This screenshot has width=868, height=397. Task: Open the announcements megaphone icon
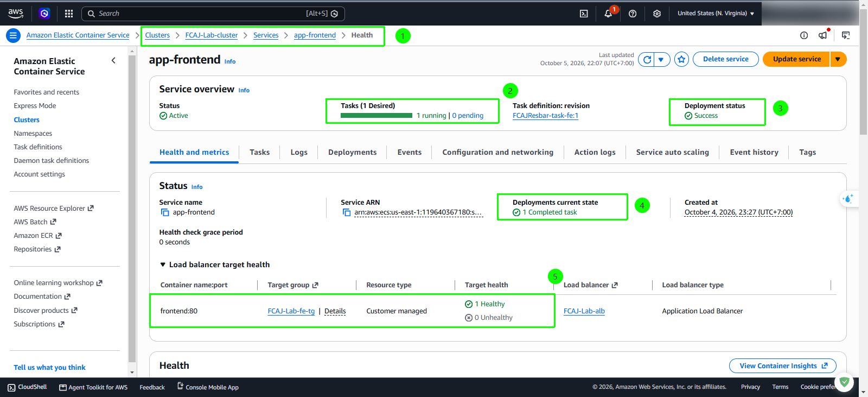tap(823, 35)
